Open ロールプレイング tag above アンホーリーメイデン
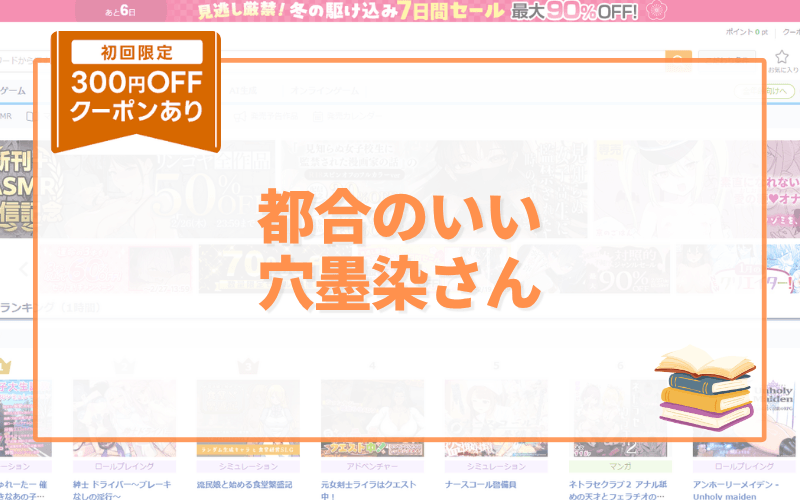This screenshot has width=800, height=500. click(x=744, y=466)
